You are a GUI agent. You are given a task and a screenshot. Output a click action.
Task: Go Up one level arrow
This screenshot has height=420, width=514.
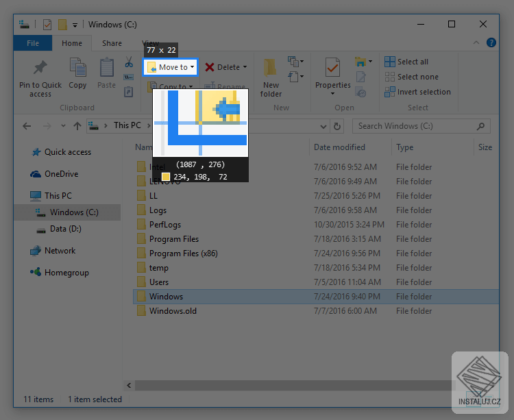[x=77, y=126]
